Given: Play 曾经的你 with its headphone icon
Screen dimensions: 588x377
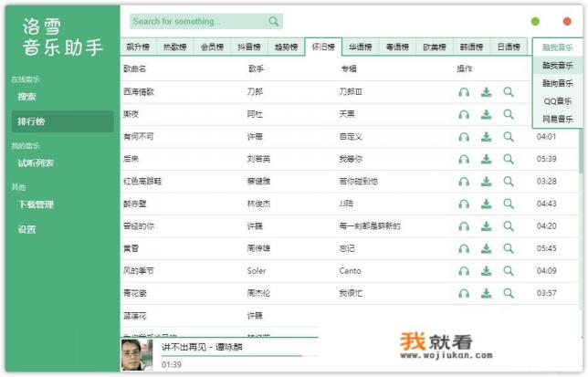Looking at the screenshot, I should pos(464,226).
